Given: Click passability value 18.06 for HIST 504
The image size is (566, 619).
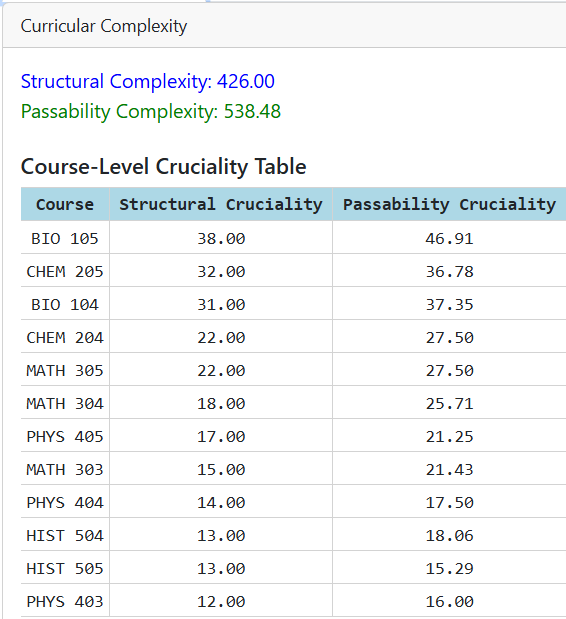Looking at the screenshot, I should click(449, 536).
